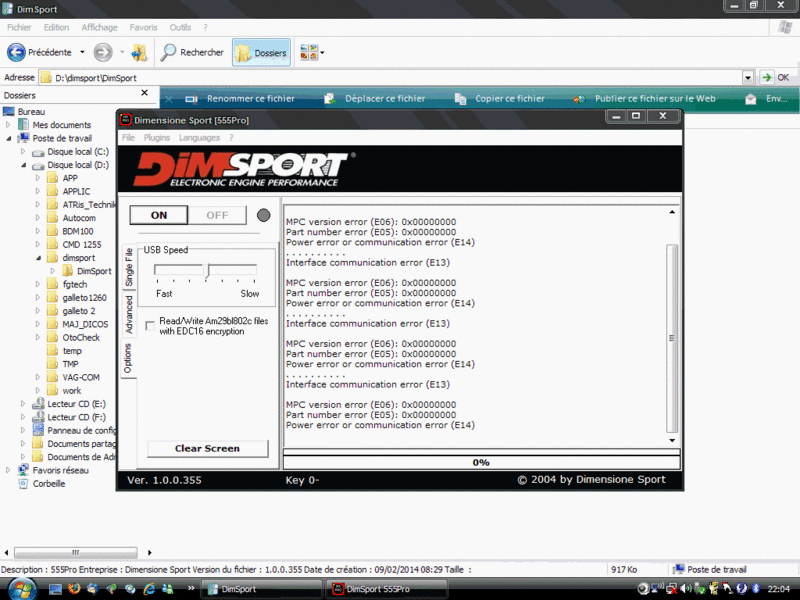The image size is (800, 600).
Task: Switch the interface ON
Action: pyautogui.click(x=159, y=215)
